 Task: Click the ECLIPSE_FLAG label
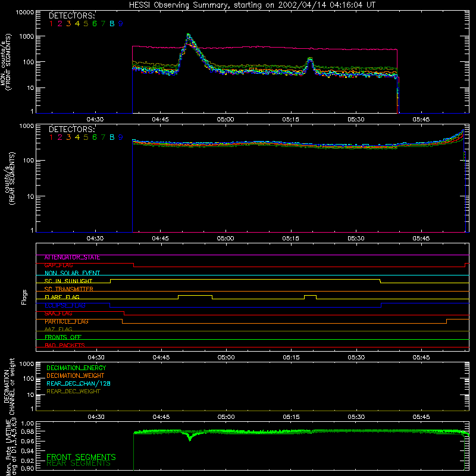click(x=65, y=305)
